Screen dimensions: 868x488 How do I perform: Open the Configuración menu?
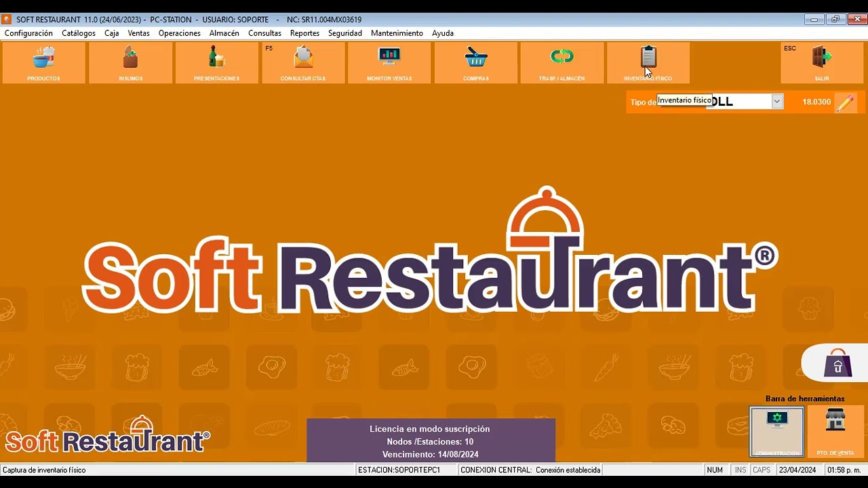28,33
